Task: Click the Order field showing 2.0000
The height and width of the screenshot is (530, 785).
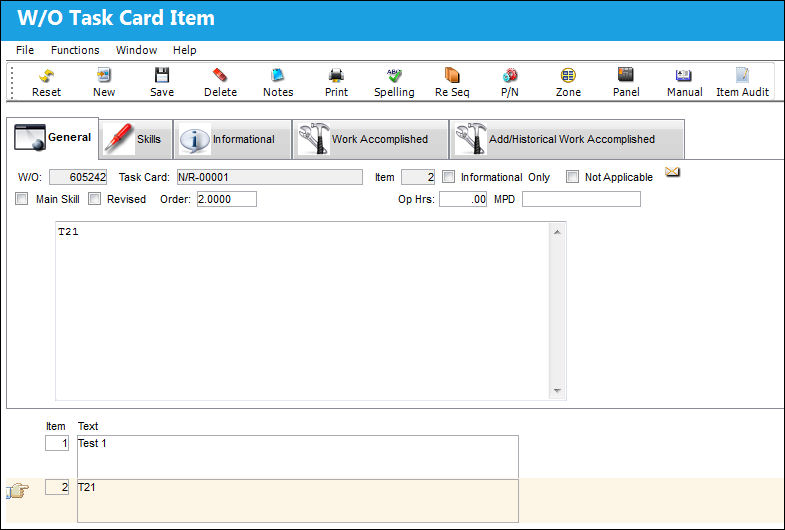Action: [x=227, y=199]
